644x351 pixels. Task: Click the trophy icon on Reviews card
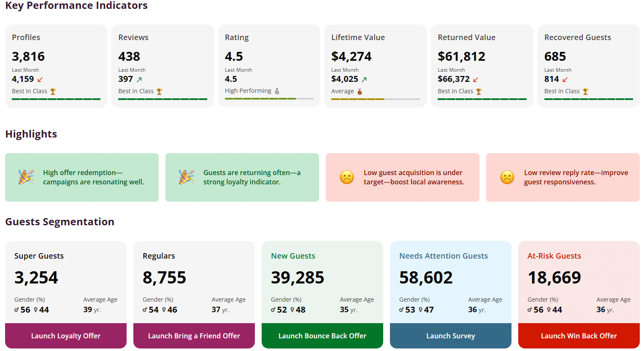pos(159,91)
